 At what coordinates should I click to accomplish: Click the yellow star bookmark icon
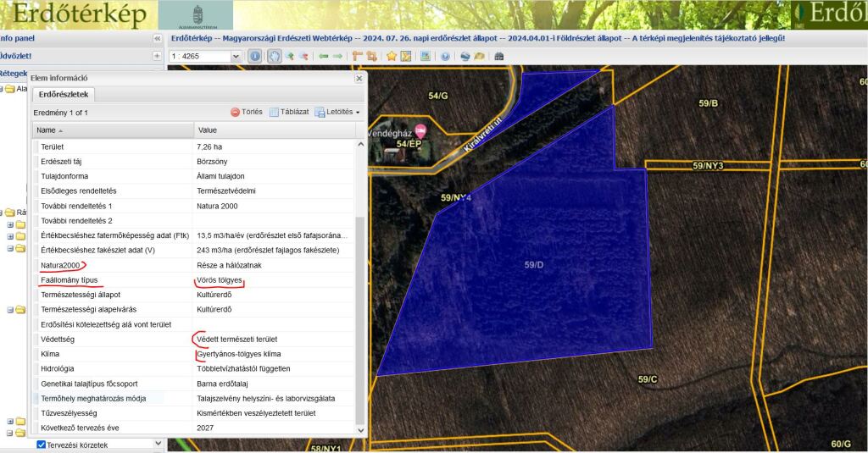(391, 56)
